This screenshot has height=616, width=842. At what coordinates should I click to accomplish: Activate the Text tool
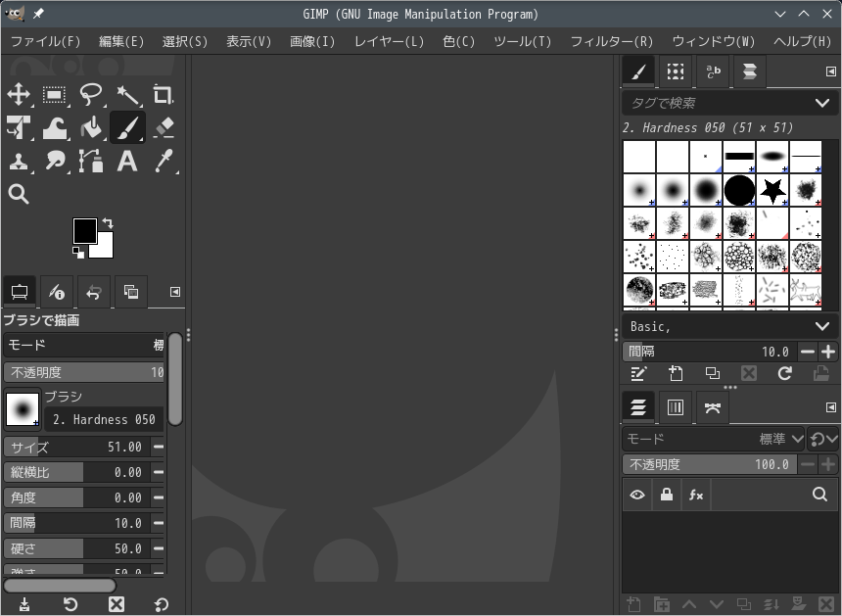(127, 162)
